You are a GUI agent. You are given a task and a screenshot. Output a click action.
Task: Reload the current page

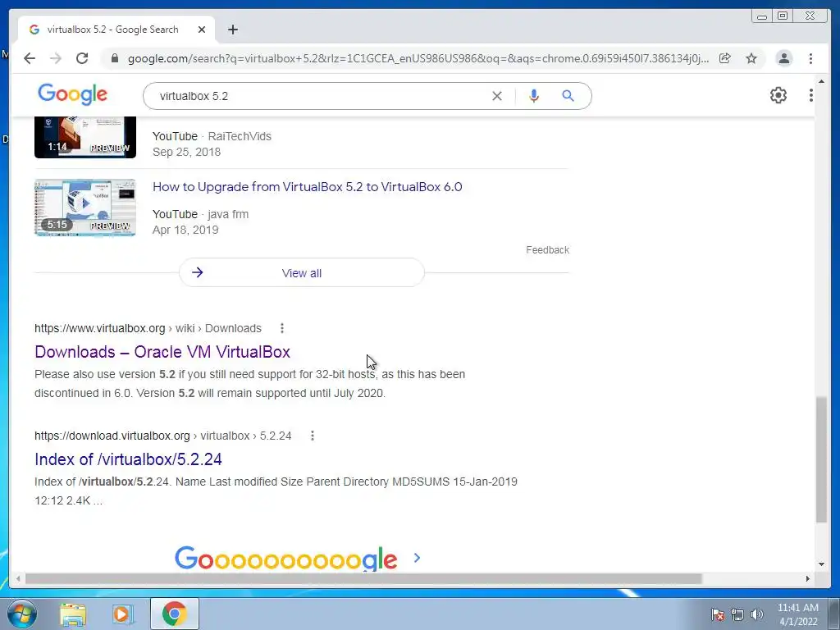pos(82,58)
